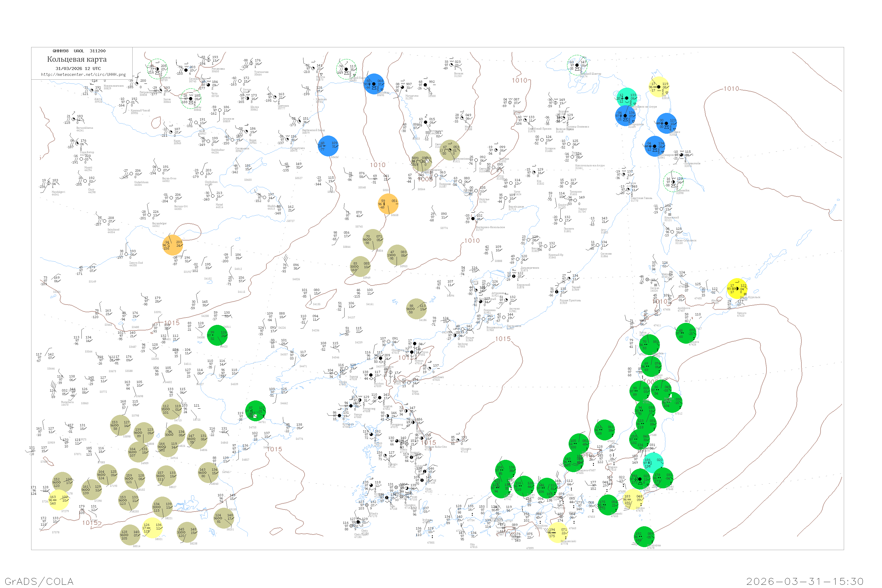Viewport: 882px width, 588px height.
Task: Click the dashed green circle at Поронайск 32098
Action: (x=673, y=181)
